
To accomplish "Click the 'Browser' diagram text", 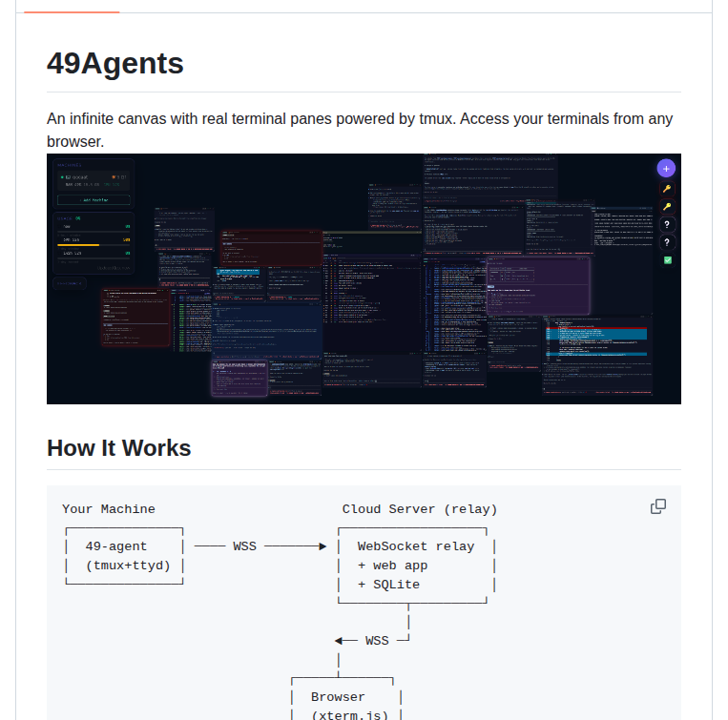I will (x=338, y=697).
